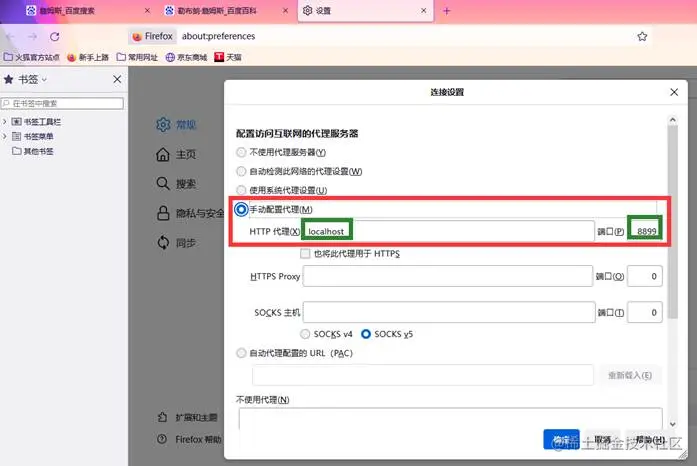
Task: Click the PAC URL input field
Action: point(423,375)
